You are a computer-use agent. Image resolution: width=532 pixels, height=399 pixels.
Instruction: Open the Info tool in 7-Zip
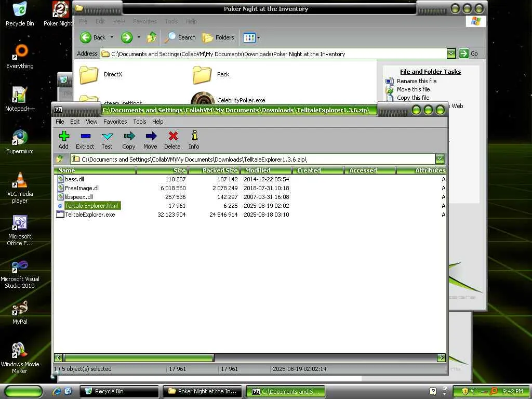pos(194,140)
